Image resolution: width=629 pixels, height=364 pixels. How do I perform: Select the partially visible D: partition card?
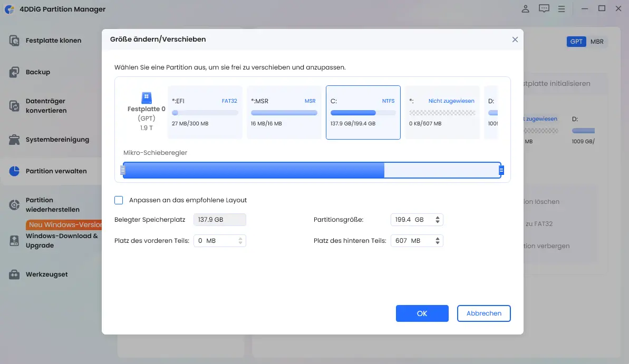click(x=491, y=112)
